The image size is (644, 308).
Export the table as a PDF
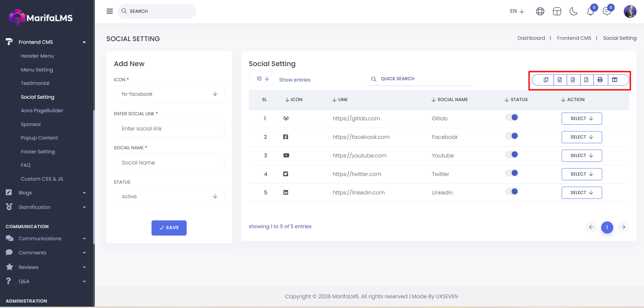(x=586, y=80)
